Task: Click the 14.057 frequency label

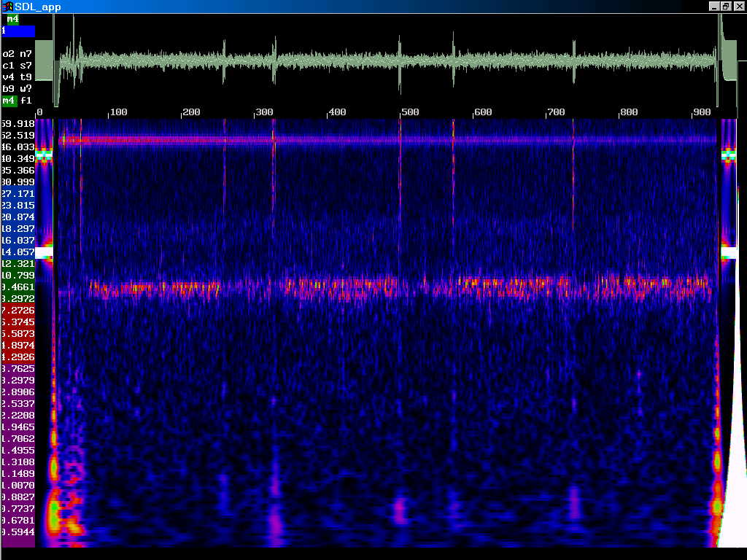Action: pos(18,252)
